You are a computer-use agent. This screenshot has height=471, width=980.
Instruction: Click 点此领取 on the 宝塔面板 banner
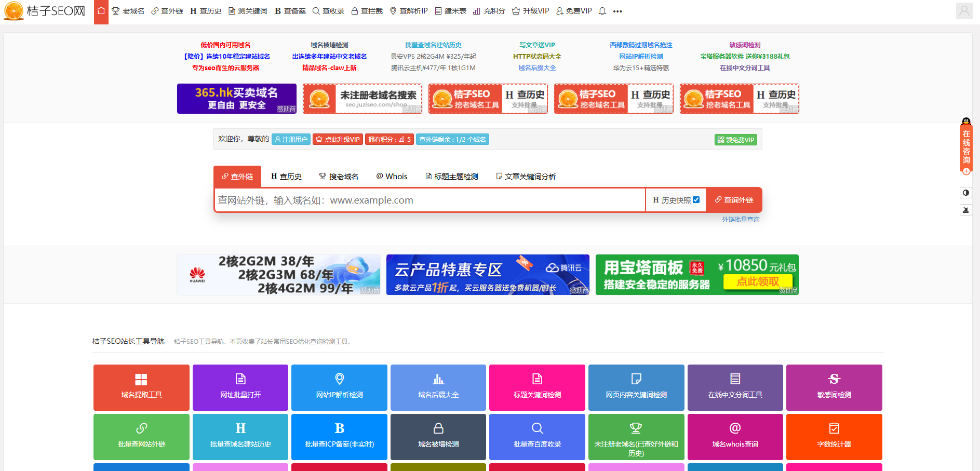pyautogui.click(x=758, y=282)
